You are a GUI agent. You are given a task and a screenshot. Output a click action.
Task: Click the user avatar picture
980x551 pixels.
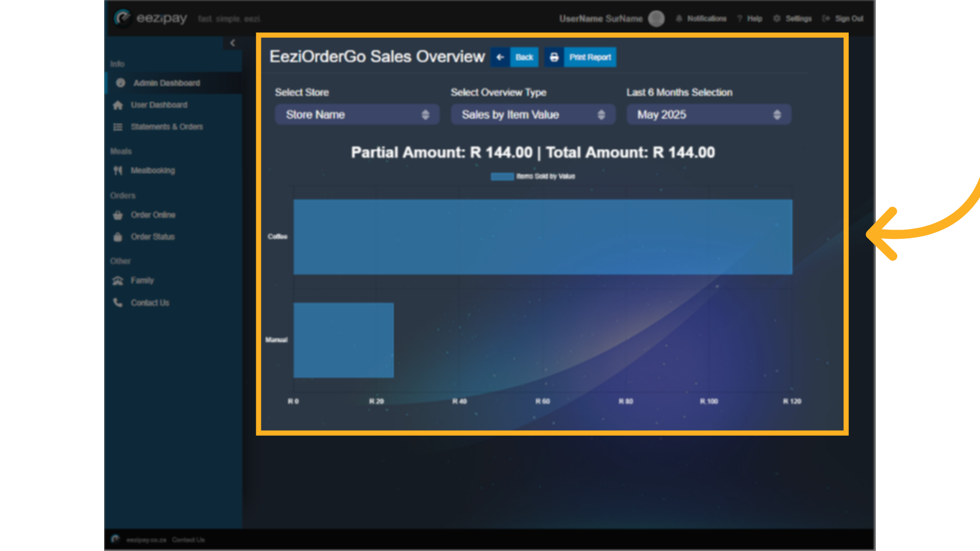coord(656,19)
